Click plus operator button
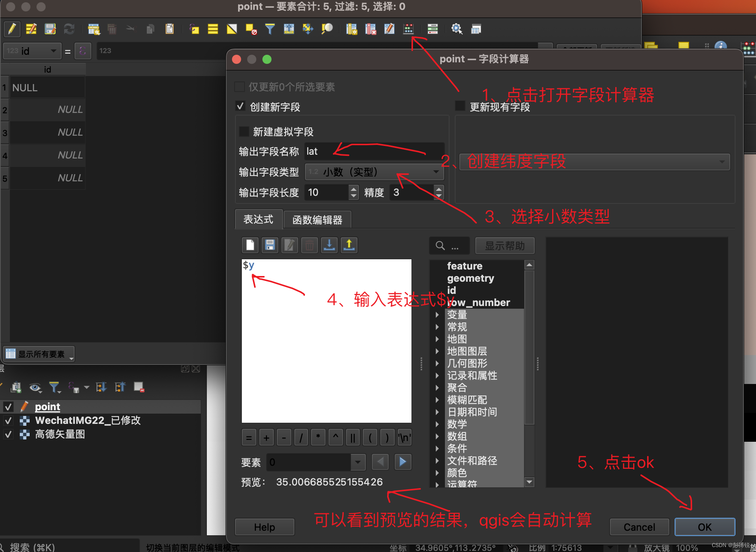Image resolution: width=756 pixels, height=552 pixels. tap(267, 438)
